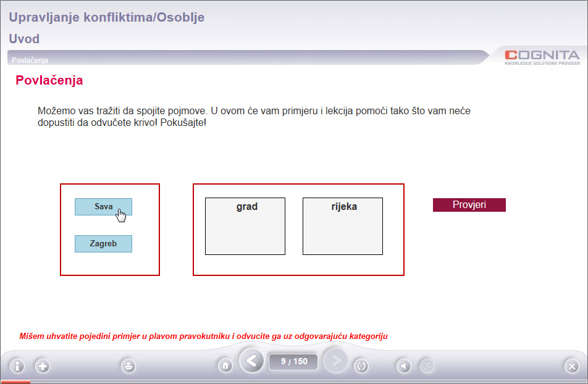Go to the previous slide arrow
Image resolution: width=588 pixels, height=384 pixels.
point(251,362)
